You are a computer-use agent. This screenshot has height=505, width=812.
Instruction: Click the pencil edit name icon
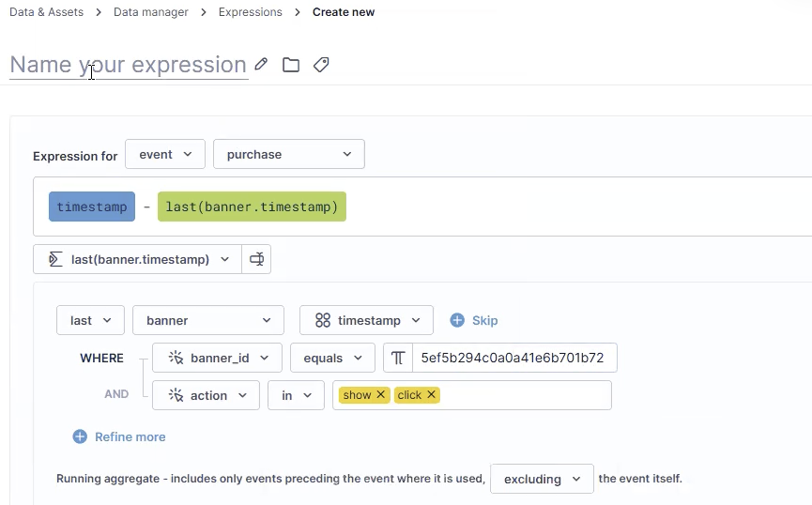[x=261, y=64]
